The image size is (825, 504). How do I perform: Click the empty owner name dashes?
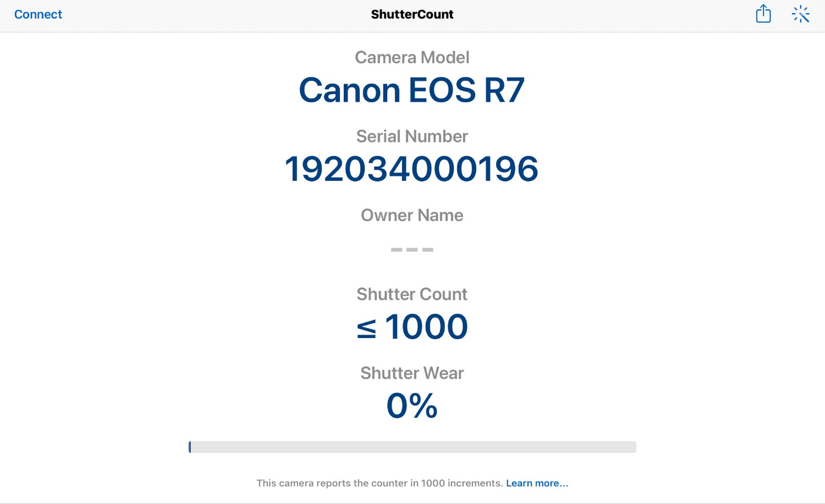point(412,249)
